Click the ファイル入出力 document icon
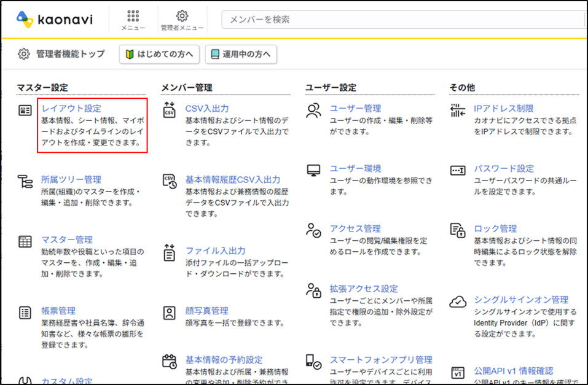This screenshot has height=385, width=588. click(x=169, y=252)
